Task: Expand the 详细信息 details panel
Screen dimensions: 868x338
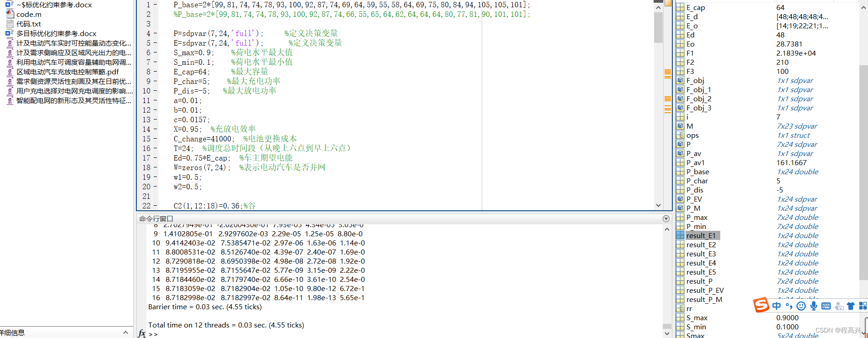Action: click(x=125, y=333)
